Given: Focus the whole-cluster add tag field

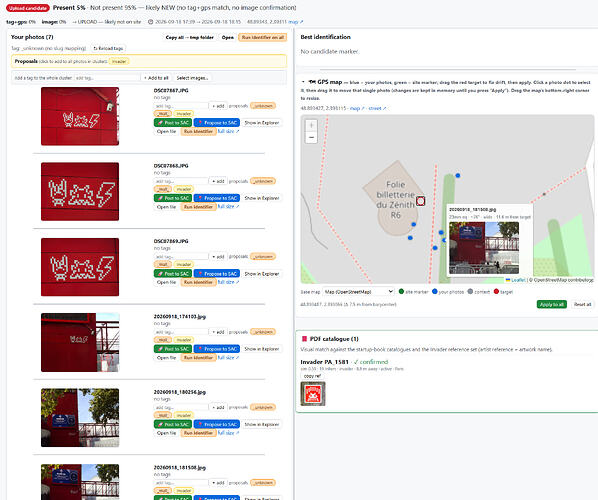Looking at the screenshot, I should tap(107, 78).
